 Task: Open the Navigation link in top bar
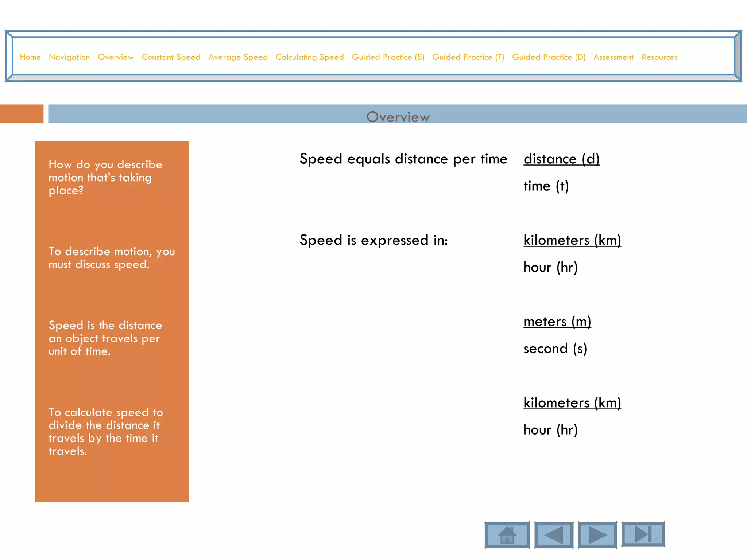tap(69, 57)
